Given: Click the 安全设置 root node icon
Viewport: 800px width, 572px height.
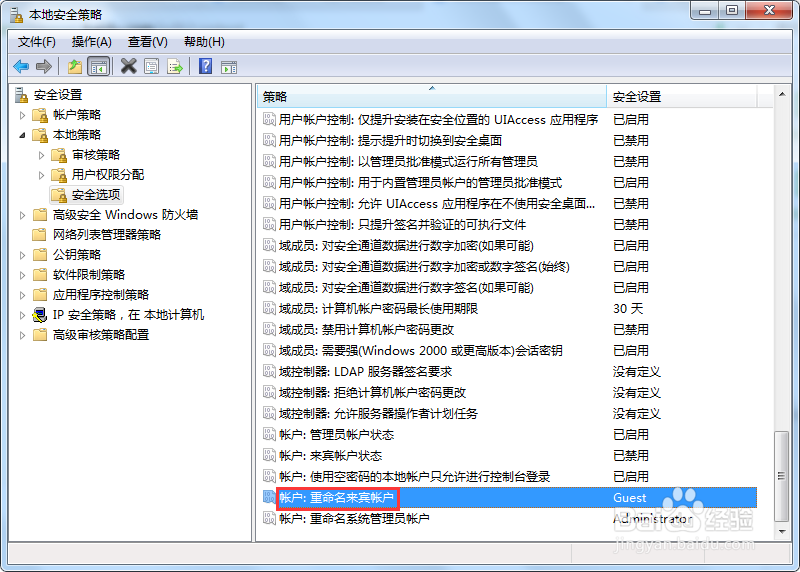Looking at the screenshot, I should pos(21,95).
